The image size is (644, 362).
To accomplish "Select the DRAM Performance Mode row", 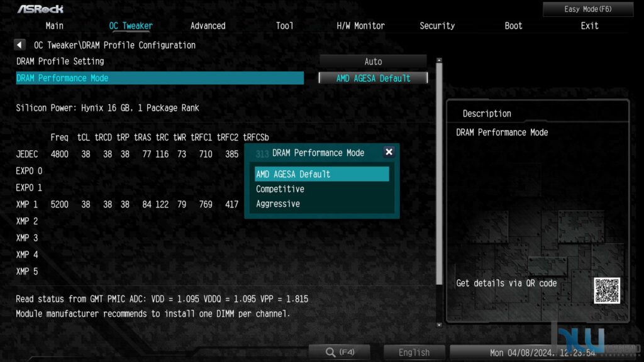I will tap(160, 78).
